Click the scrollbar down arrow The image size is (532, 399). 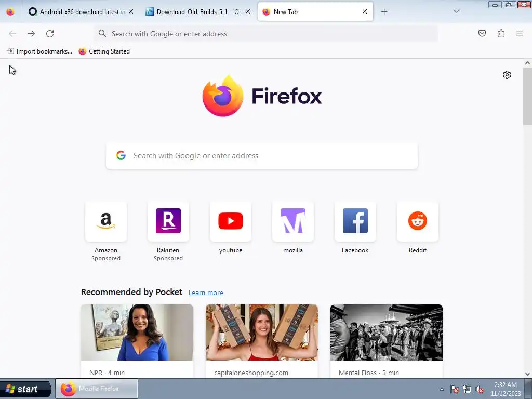[x=527, y=374]
